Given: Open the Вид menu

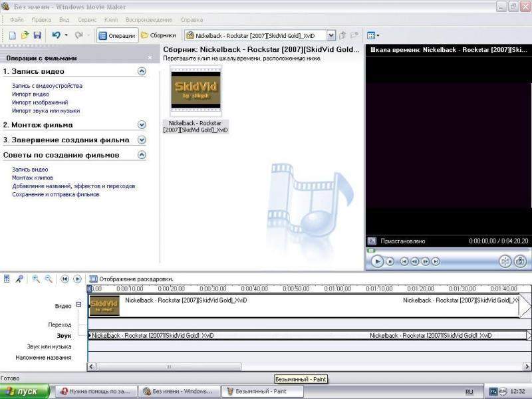Looking at the screenshot, I should [x=64, y=20].
